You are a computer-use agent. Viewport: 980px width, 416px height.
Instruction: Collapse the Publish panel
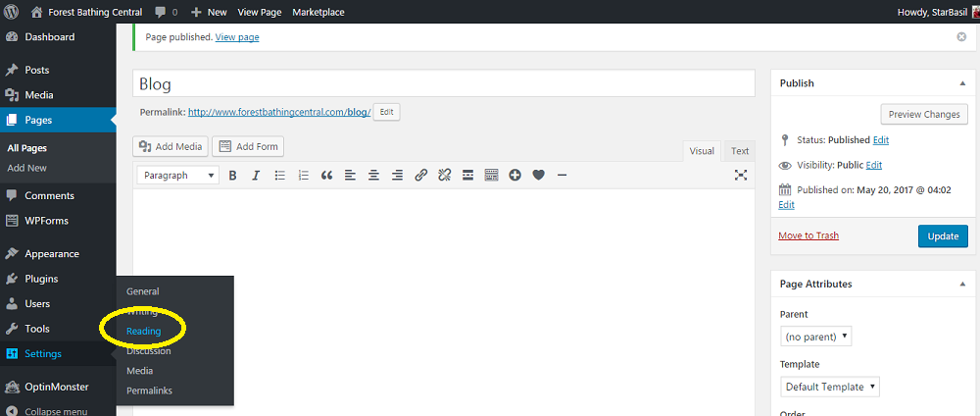point(962,83)
